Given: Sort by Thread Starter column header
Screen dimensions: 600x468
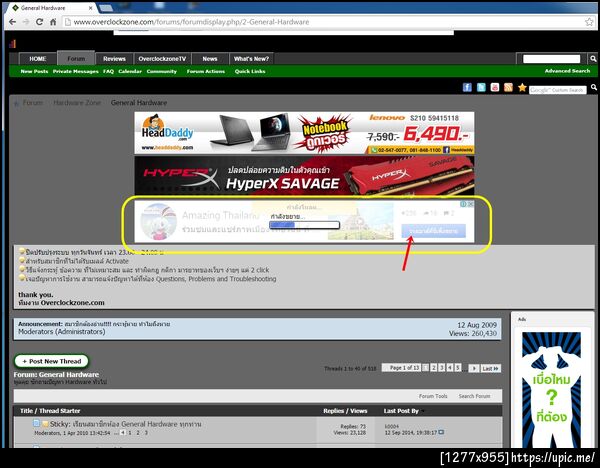Looking at the screenshot, I should pos(60,411).
